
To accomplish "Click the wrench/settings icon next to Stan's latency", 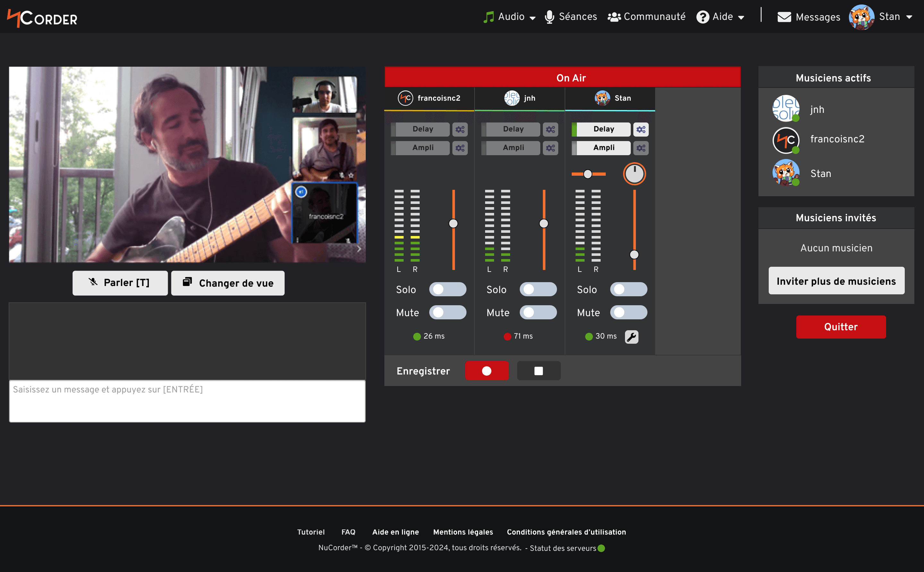I will pos(631,336).
